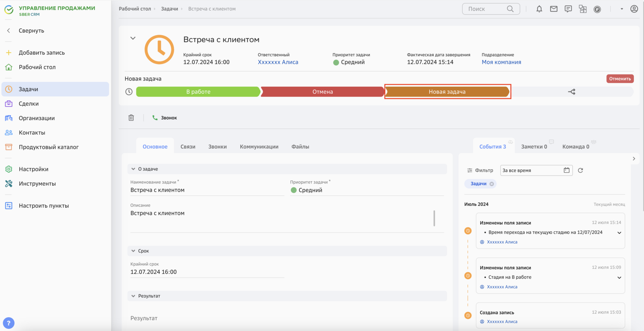
Task: Switch to the Звонки tab
Action: tap(217, 147)
